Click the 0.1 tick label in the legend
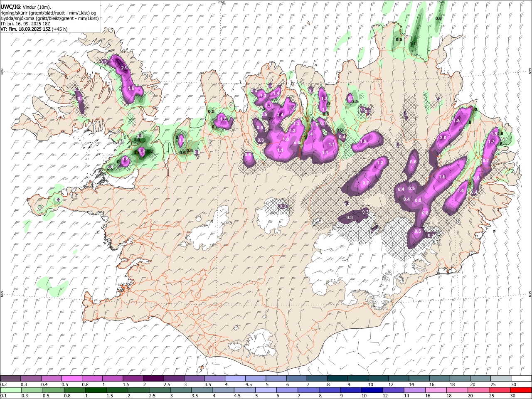Screen dimensions: 532x399 click(x=3, y=396)
